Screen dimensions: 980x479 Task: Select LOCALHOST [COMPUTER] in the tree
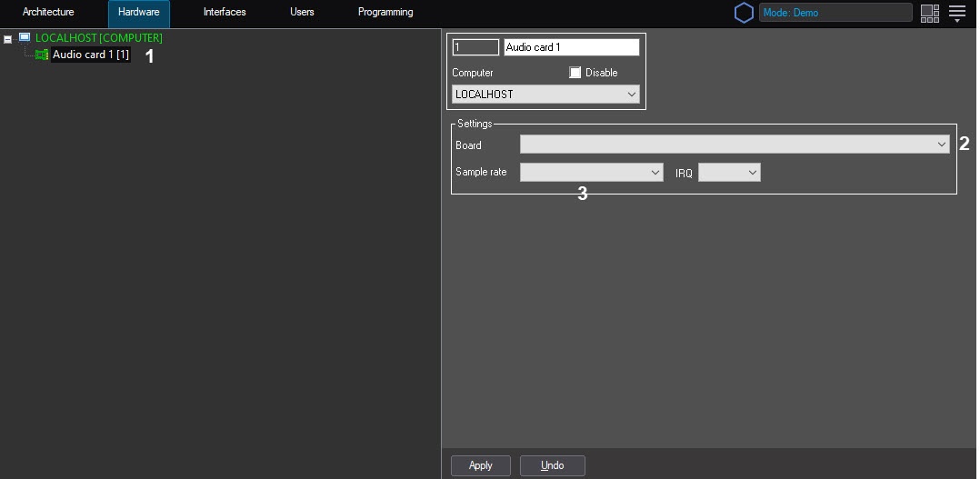99,38
